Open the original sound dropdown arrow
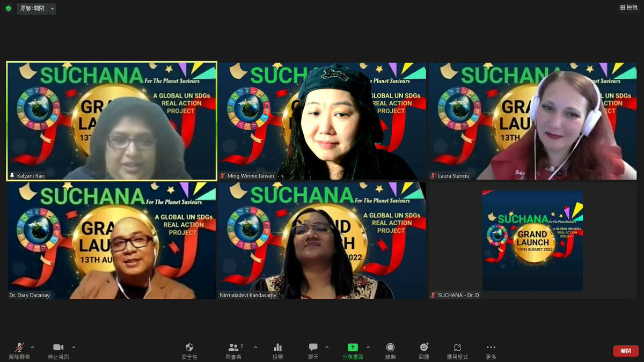The image size is (644, 362). point(52,9)
